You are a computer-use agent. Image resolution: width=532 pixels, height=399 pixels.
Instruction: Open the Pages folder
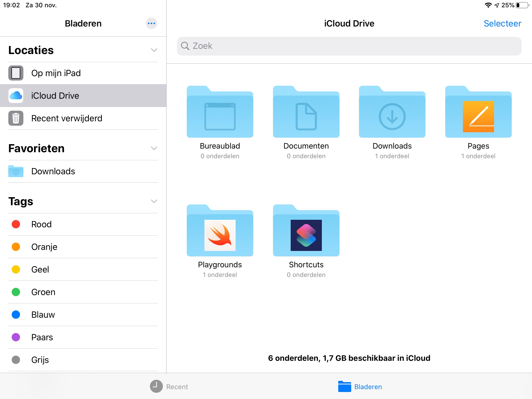click(x=478, y=112)
